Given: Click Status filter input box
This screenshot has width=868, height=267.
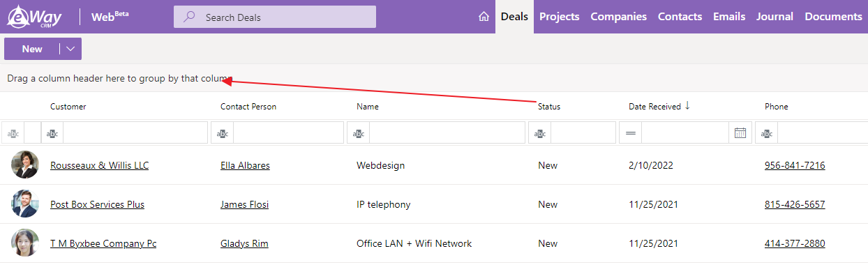Looking at the screenshot, I should click(x=583, y=132).
